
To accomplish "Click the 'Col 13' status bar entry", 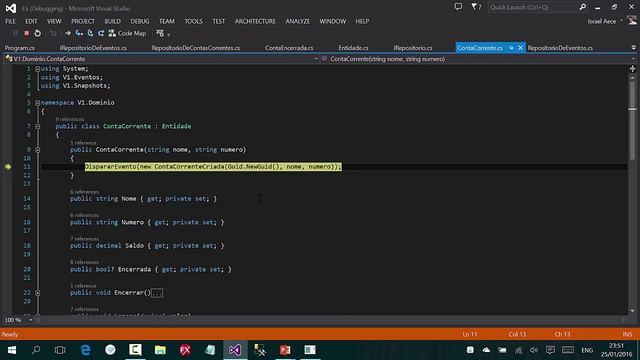I will 517,334.
